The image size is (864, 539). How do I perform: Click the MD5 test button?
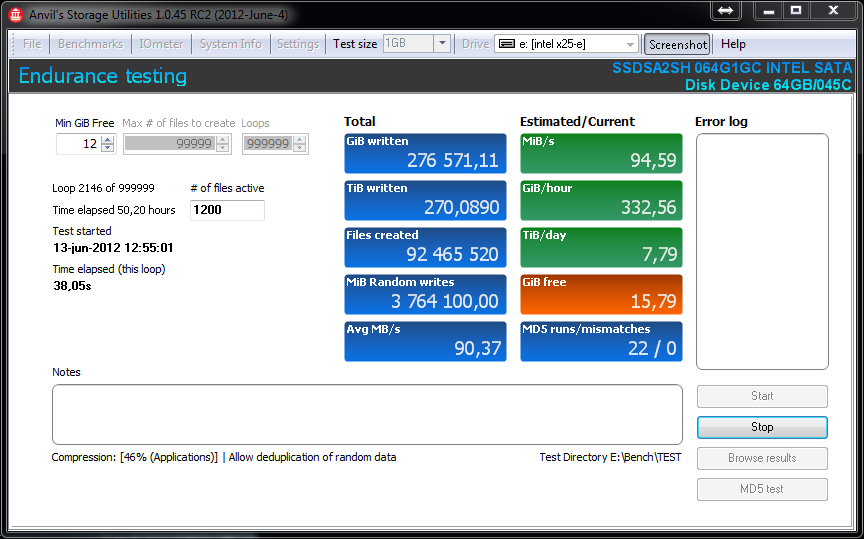pyautogui.click(x=762, y=489)
